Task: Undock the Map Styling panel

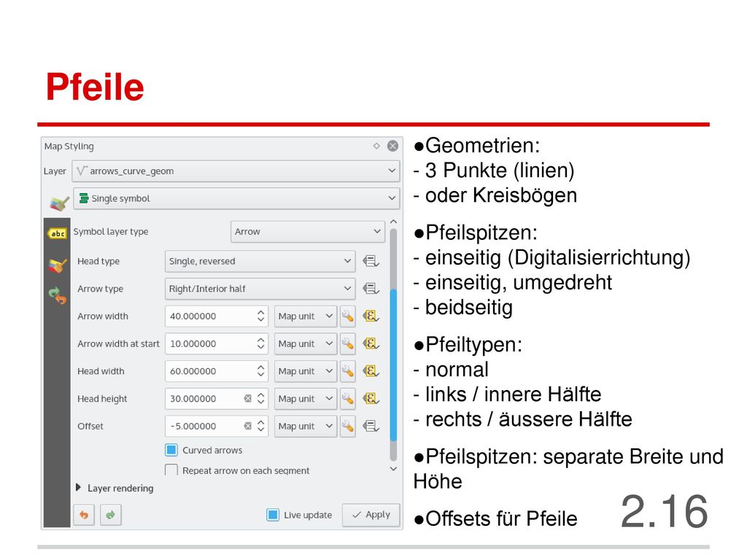Action: point(376,146)
